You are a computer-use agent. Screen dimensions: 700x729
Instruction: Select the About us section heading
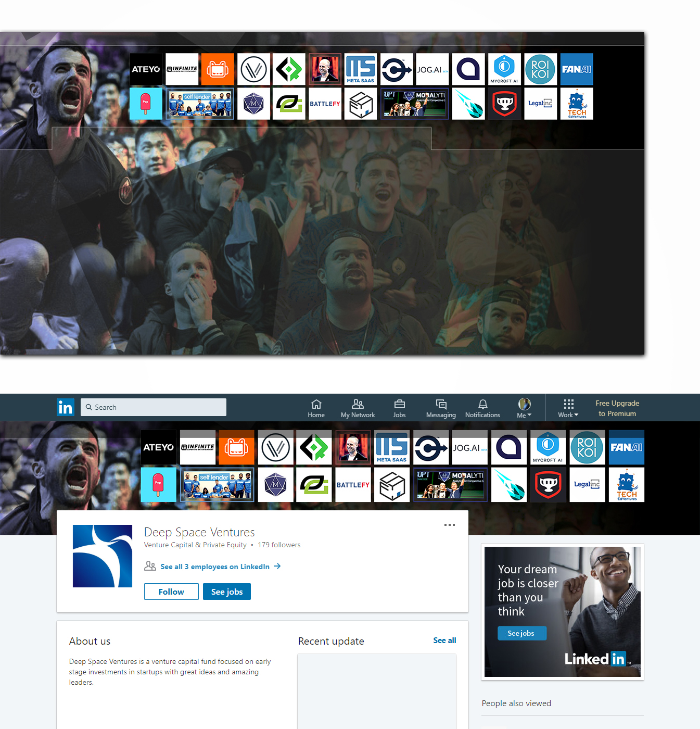[x=90, y=641]
